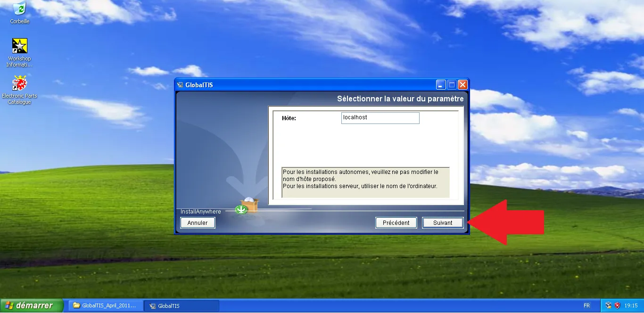Select the language indicator in the system tray
Screen dimensions: 644x313
point(587,305)
